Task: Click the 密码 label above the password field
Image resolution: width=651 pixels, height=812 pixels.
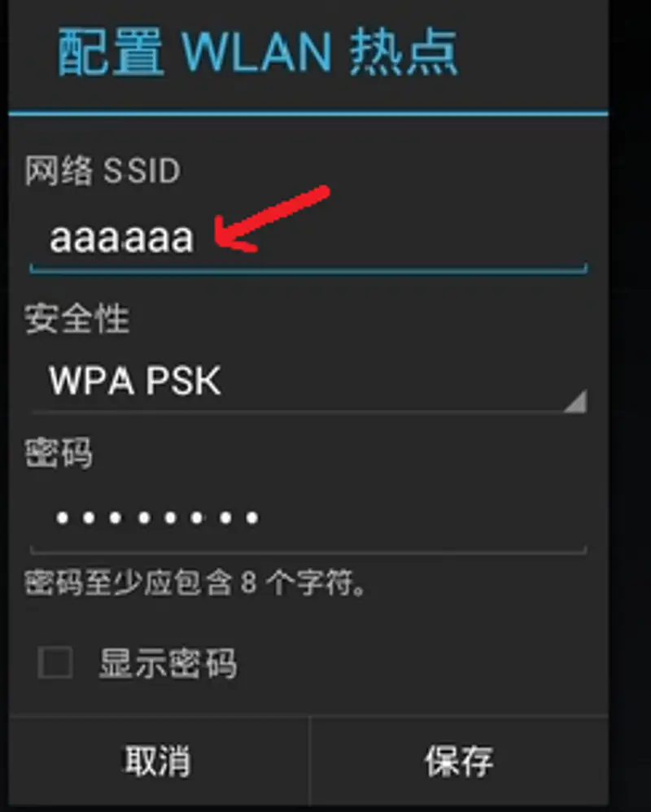Action: point(59,452)
